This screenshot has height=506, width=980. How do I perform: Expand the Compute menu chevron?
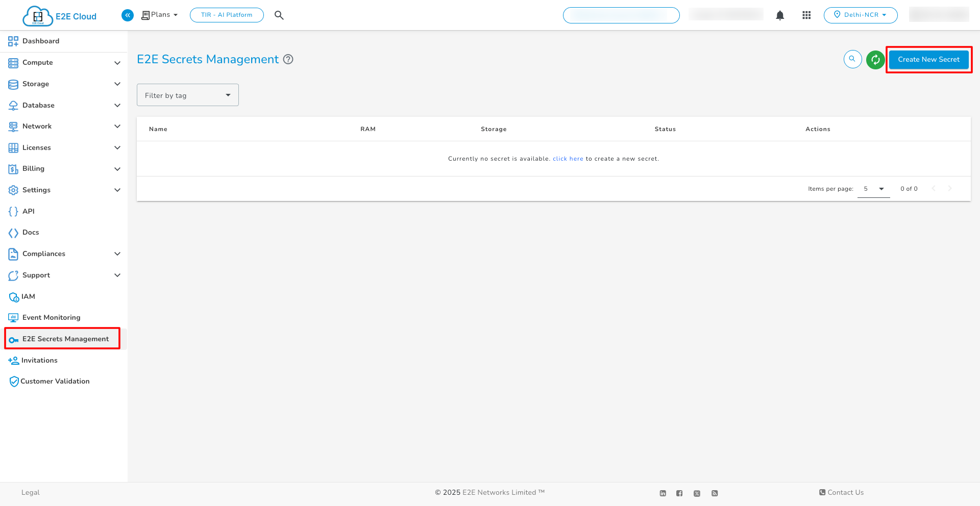coord(117,63)
